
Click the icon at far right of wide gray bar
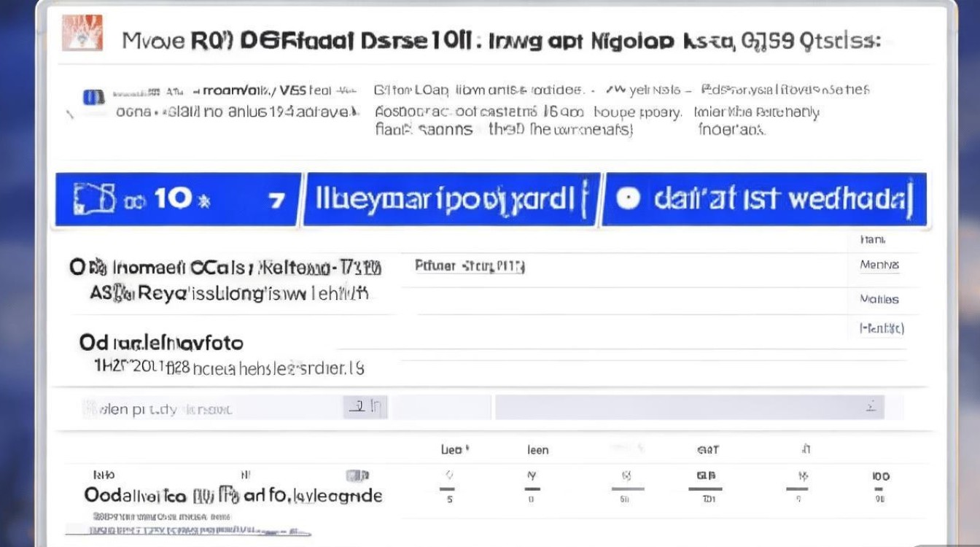click(871, 407)
